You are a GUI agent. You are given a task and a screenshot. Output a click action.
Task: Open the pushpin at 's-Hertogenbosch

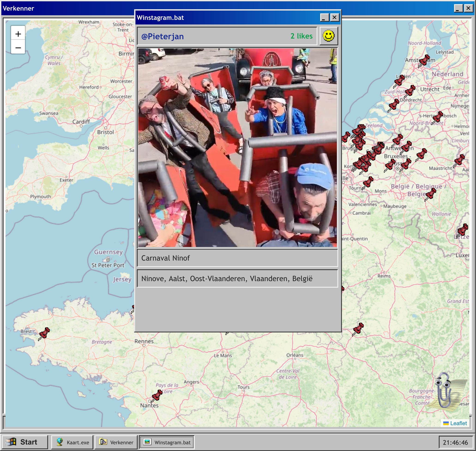(x=438, y=117)
